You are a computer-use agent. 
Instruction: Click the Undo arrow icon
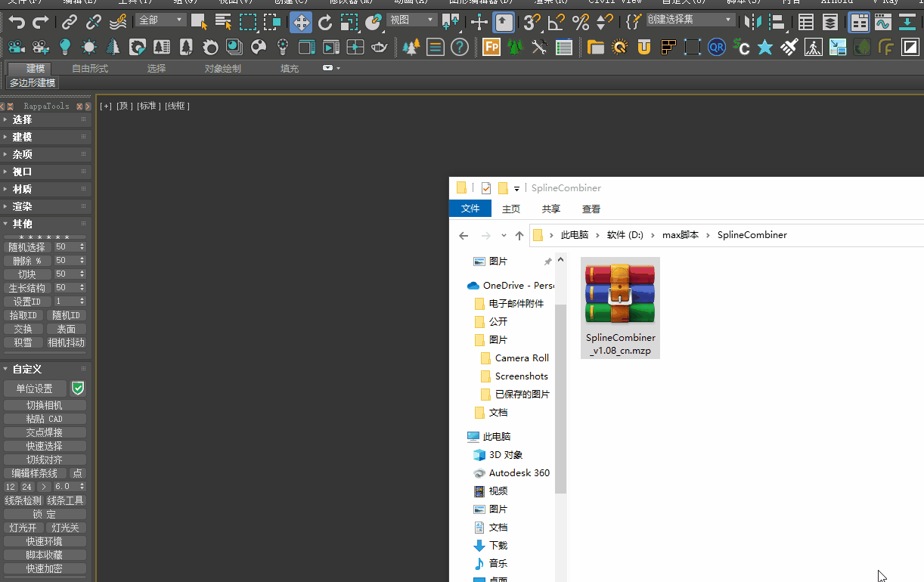pos(17,22)
